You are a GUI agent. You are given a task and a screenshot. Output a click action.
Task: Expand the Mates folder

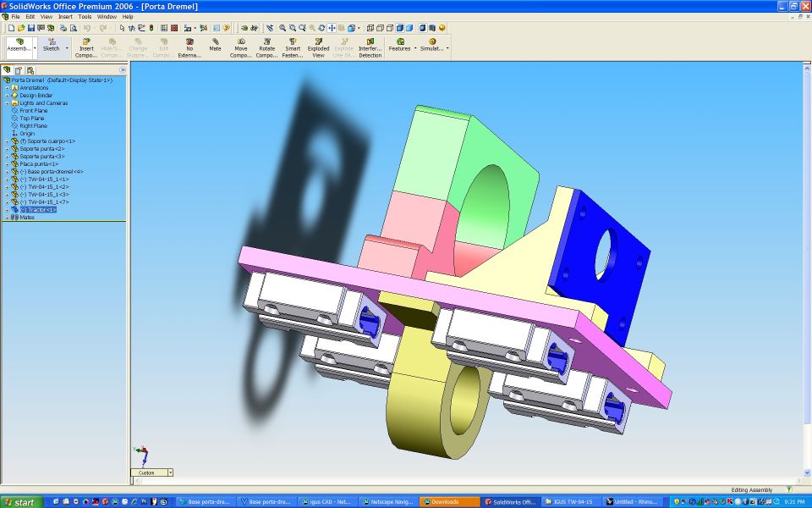pyautogui.click(x=7, y=218)
